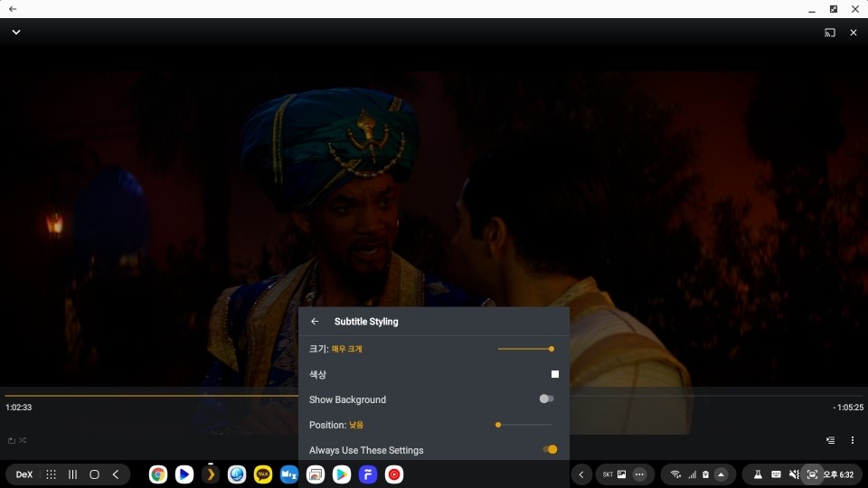Click the 크기 size label
Viewport: 868px width, 488px height.
point(318,349)
